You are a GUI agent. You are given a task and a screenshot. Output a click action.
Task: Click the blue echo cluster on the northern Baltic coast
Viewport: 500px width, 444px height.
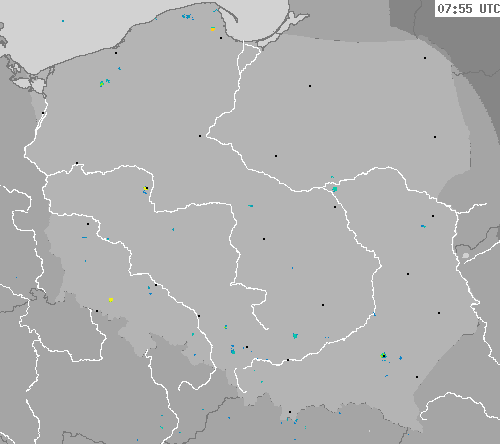pos(188,16)
